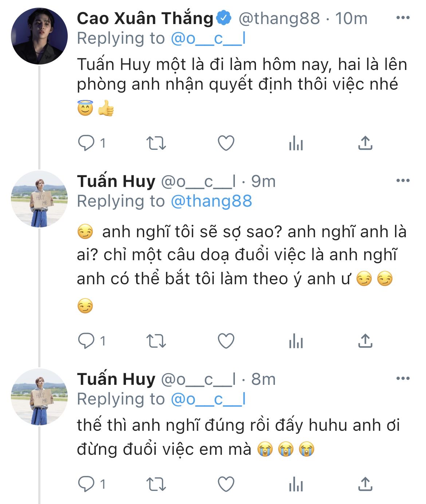Reply to Tuấn Huy's 9m tweet

click(x=86, y=341)
